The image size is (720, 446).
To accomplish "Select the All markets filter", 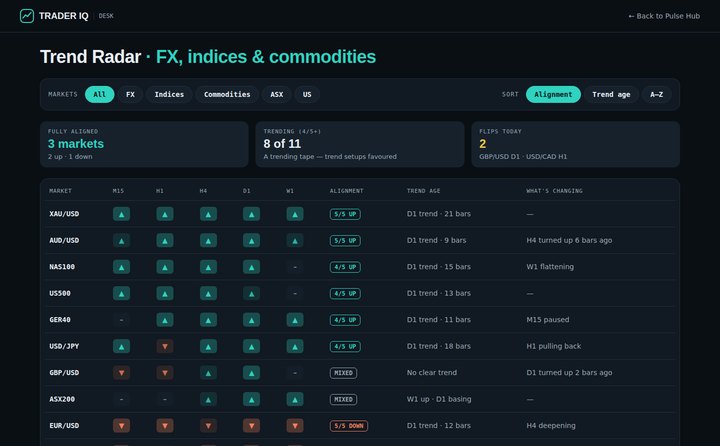I will (100, 95).
